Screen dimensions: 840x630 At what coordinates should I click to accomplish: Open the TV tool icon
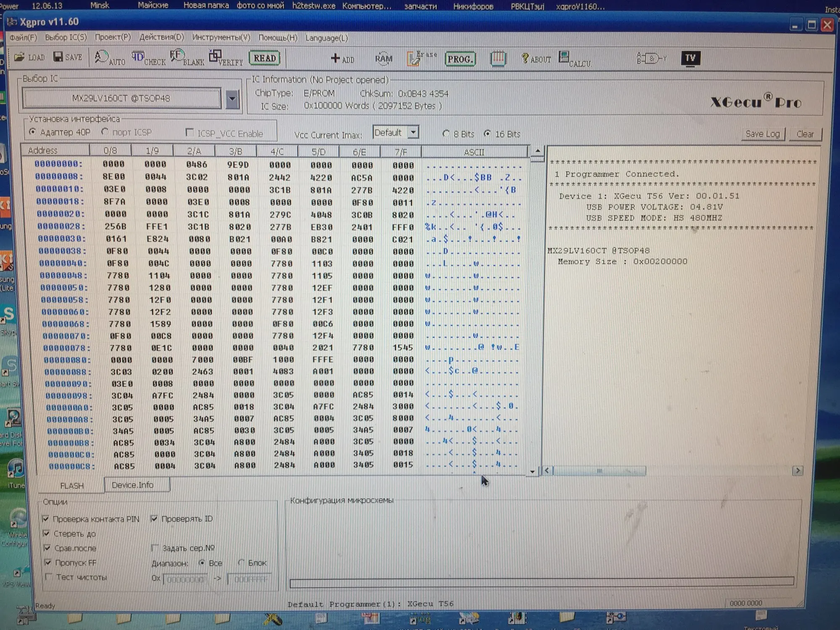click(x=690, y=58)
